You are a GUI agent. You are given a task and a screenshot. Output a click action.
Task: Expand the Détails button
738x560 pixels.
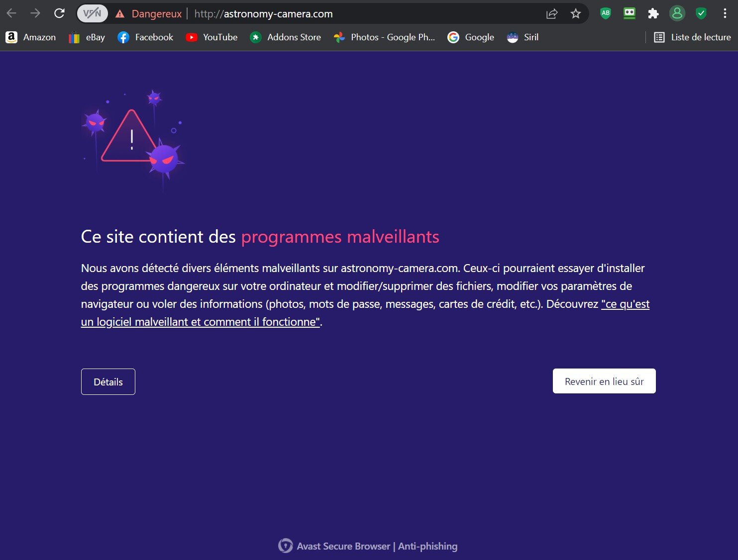(108, 381)
